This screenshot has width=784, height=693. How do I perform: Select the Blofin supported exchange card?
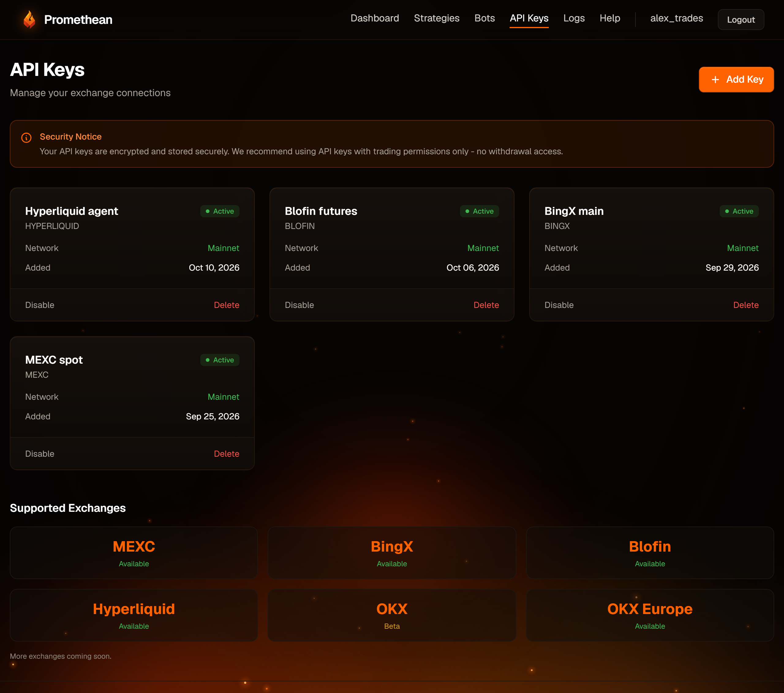(650, 553)
